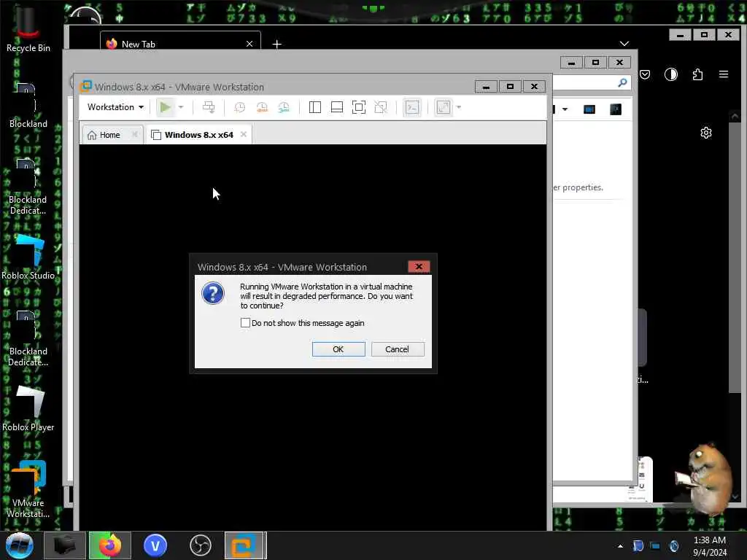
Task: Select the VMware Workstation desktop shortcut
Action: (28, 489)
